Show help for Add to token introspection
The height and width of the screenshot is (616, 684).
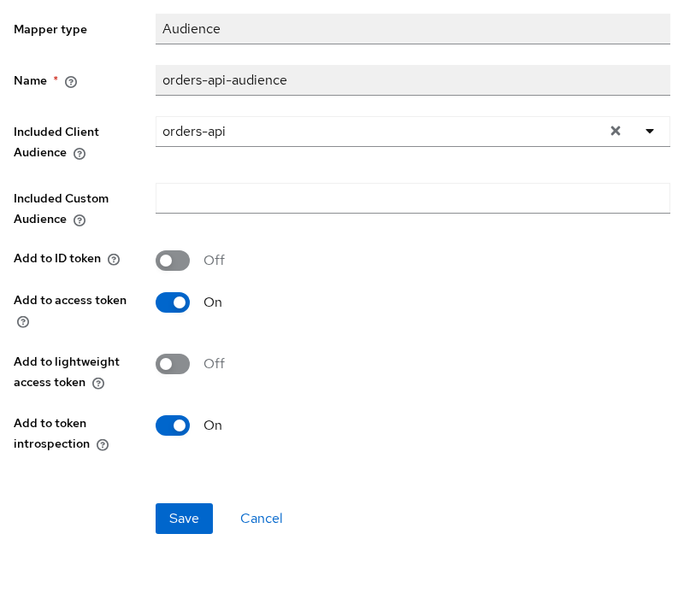click(103, 444)
